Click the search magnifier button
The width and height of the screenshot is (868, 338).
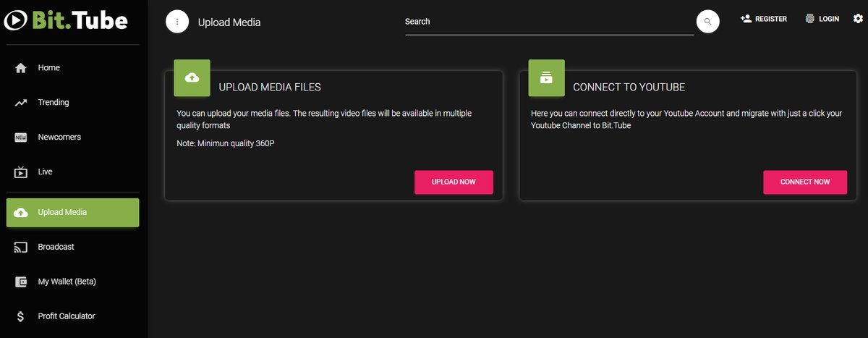coord(707,22)
